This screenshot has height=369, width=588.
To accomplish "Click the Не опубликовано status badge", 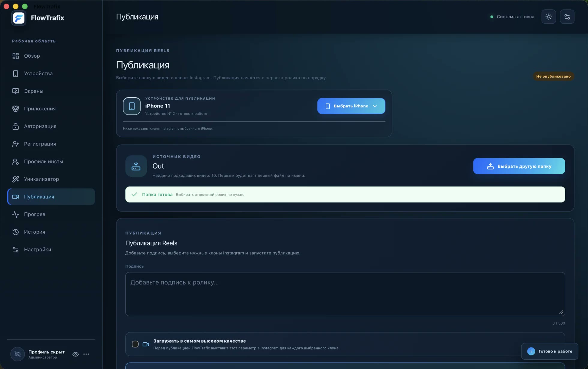I will point(553,76).
